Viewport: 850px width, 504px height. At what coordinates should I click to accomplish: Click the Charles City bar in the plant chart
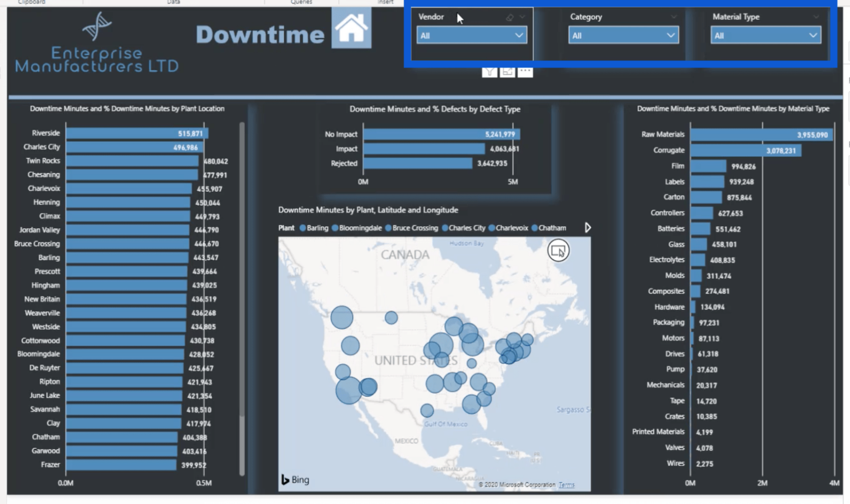(135, 147)
